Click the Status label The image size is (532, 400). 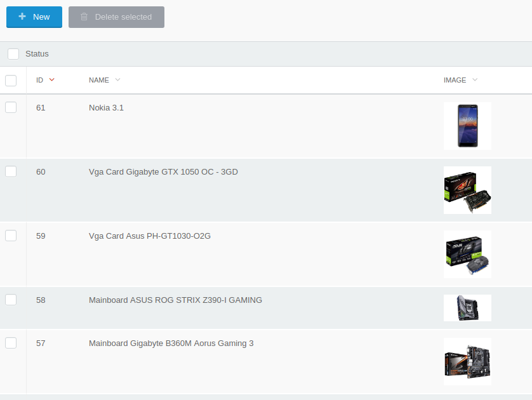click(37, 54)
